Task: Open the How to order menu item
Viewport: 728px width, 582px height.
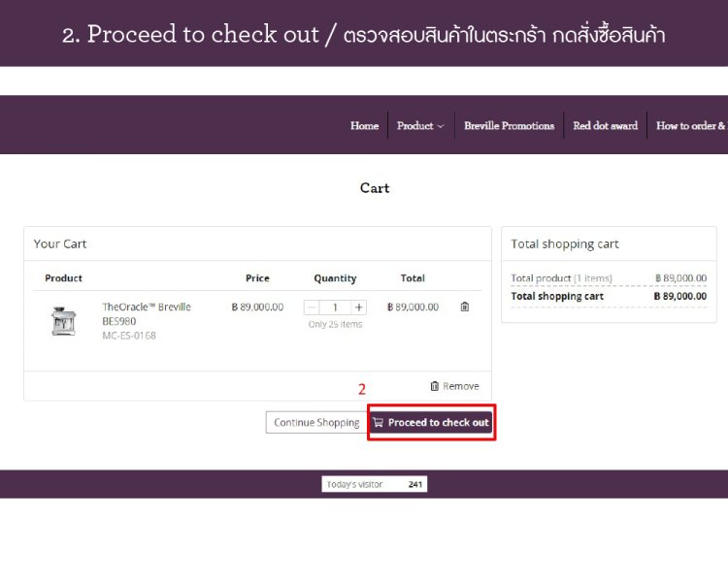Action: pos(690,126)
